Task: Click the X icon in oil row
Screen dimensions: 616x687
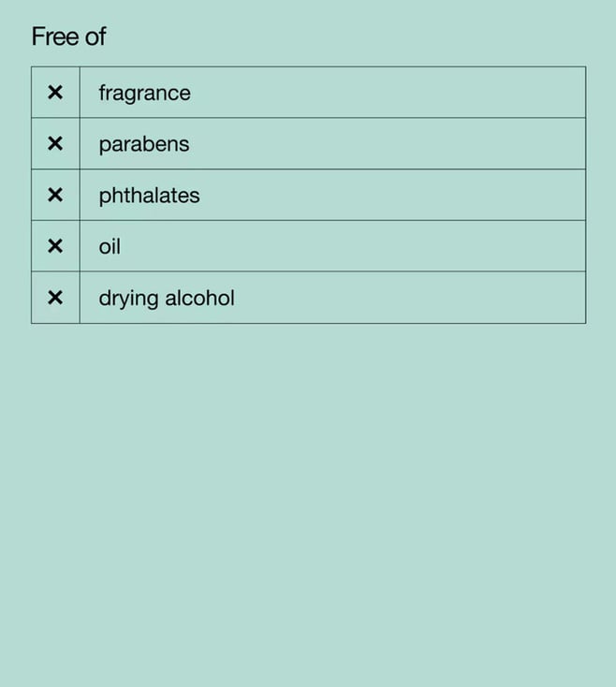Action: click(55, 246)
